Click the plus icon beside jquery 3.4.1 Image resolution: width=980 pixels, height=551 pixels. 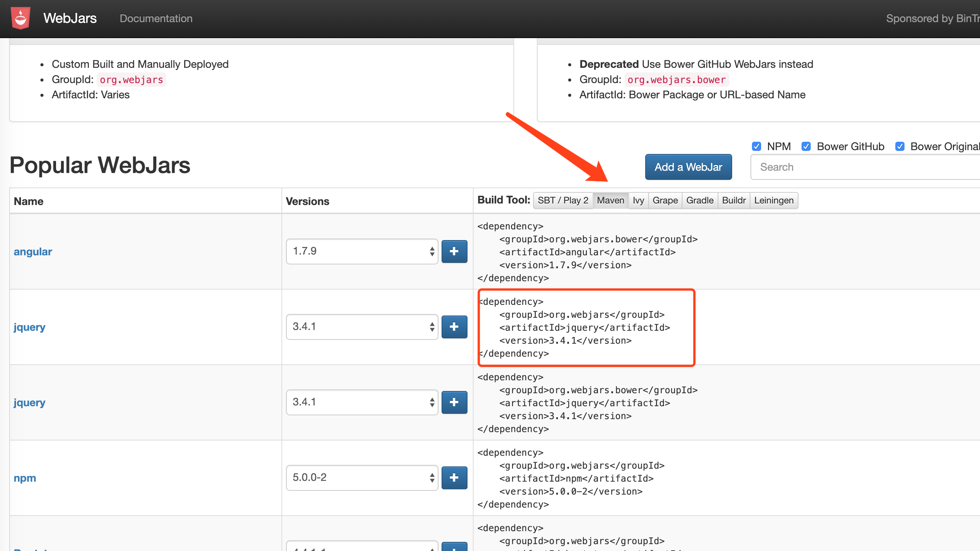click(x=454, y=327)
